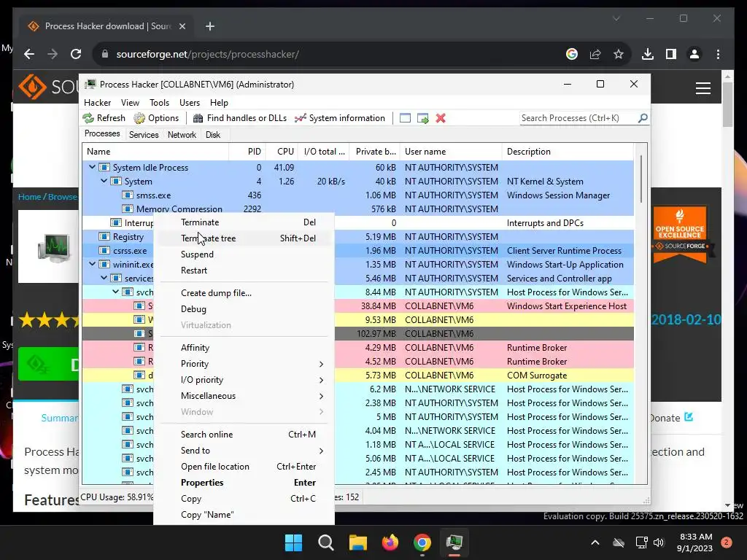Open System information graph icon
747x560 pixels.
coord(300,118)
